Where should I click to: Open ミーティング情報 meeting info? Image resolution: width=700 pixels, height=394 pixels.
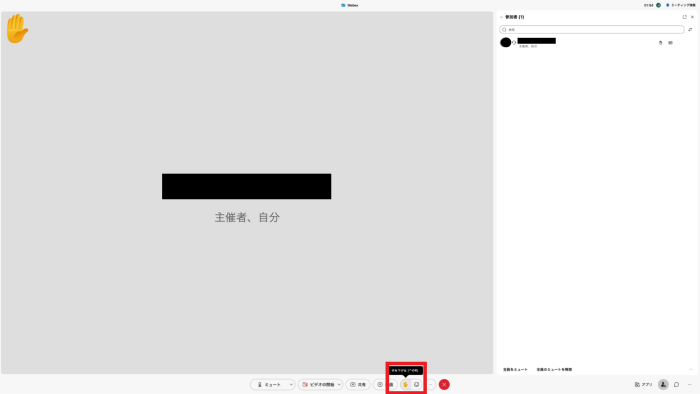click(x=681, y=5)
